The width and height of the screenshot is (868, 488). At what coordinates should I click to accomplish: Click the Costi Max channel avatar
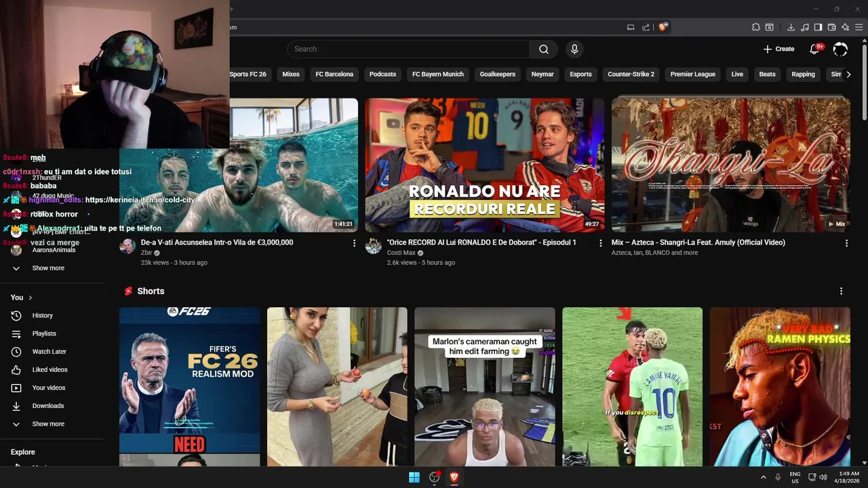[374, 246]
